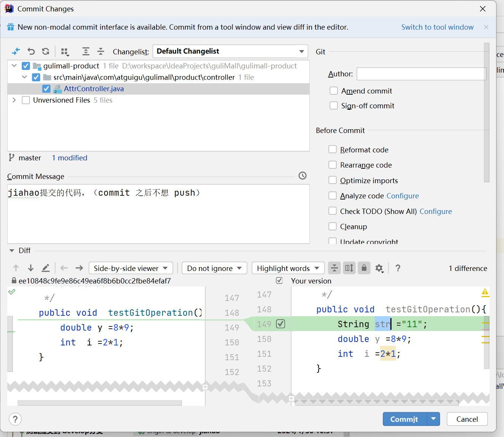Click inside the commit message field

[152, 213]
